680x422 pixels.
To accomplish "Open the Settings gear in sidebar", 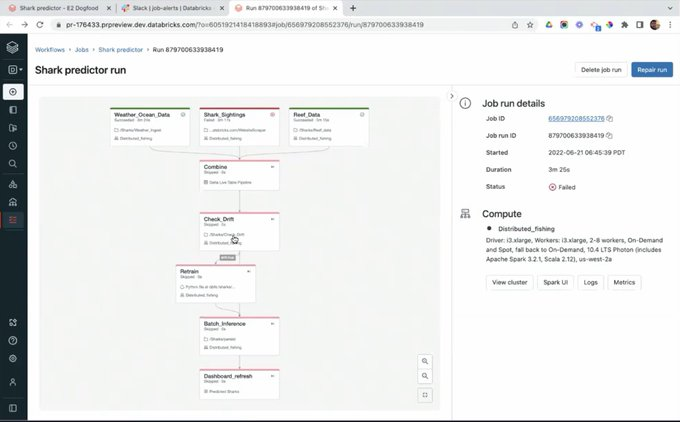I will click(13, 358).
